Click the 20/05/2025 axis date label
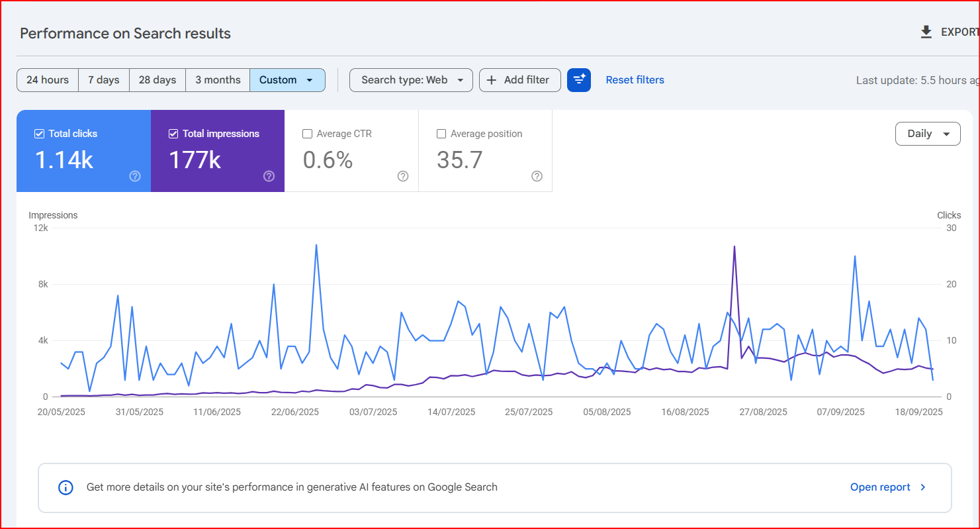980x529 pixels. pos(62,412)
